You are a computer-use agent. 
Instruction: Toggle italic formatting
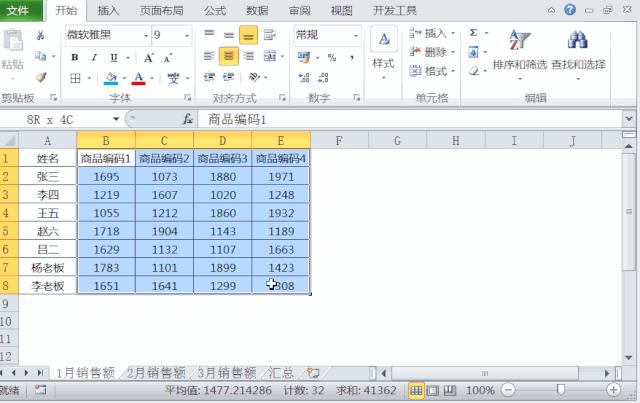click(x=94, y=58)
